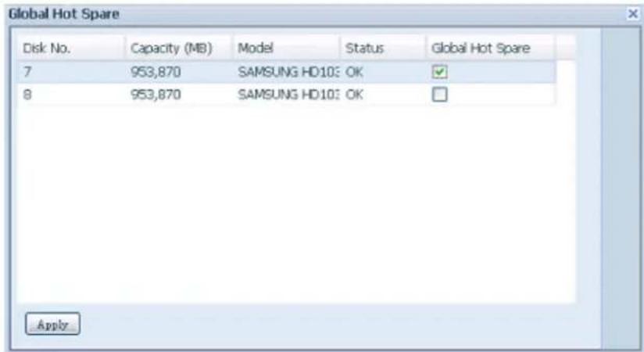
Task: Click the Model column header
Action: 286,48
